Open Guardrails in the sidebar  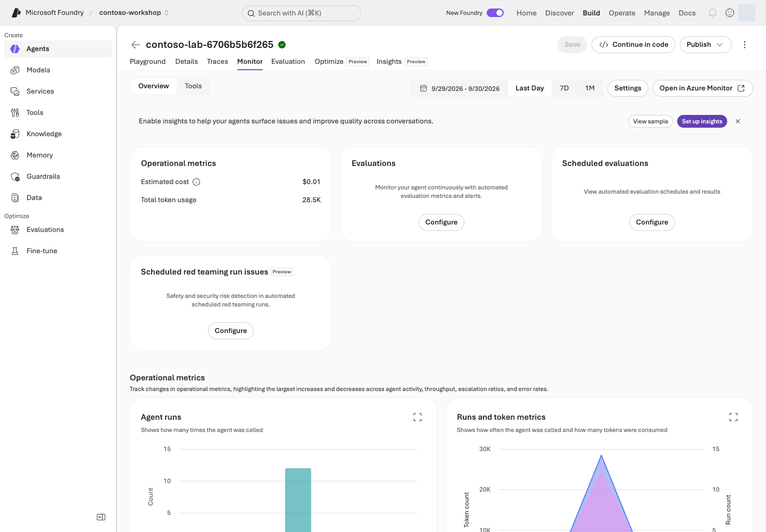[58, 177]
